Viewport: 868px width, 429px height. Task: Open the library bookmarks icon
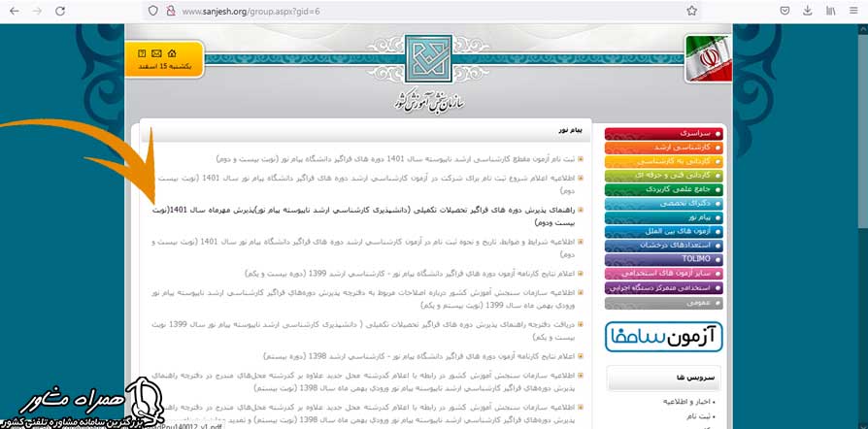click(830, 11)
